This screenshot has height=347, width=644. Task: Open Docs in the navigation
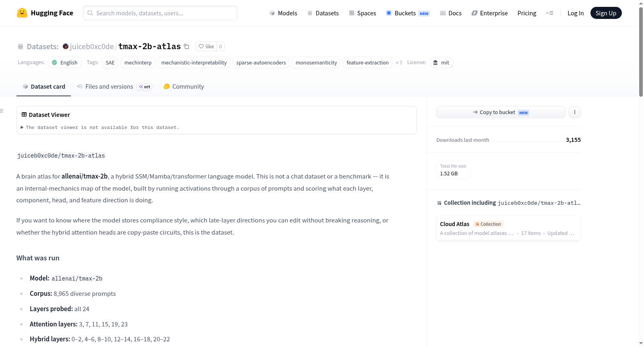[451, 13]
